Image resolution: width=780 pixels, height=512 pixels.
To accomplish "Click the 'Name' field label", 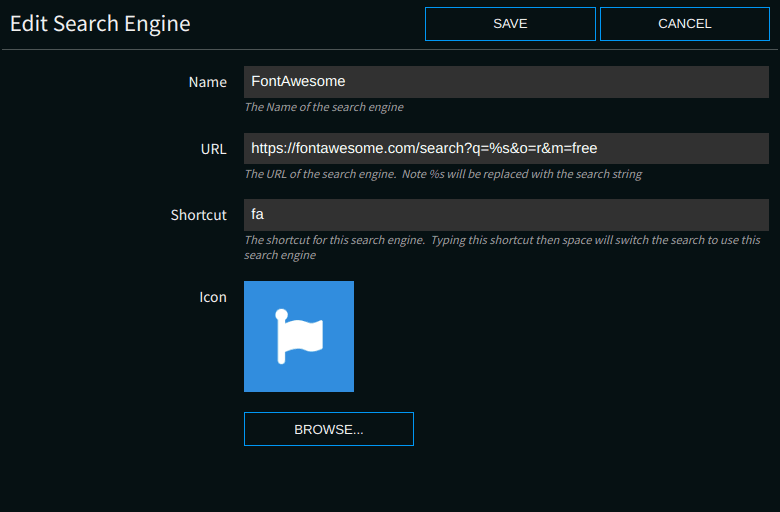I will tap(207, 82).
